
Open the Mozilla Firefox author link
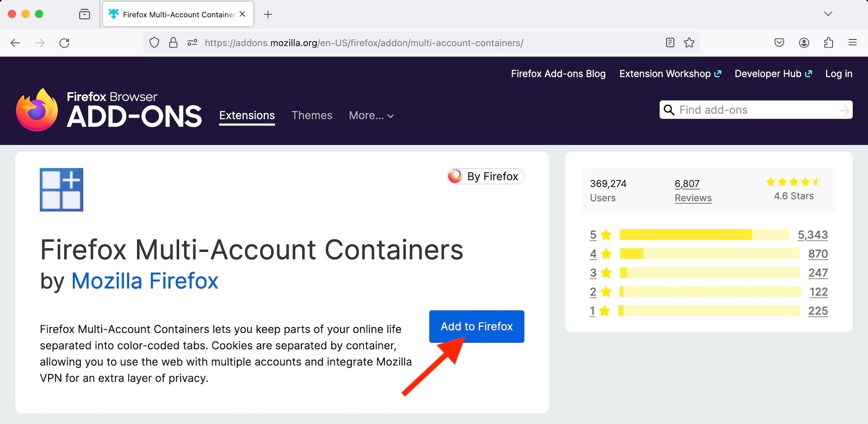pyautogui.click(x=145, y=281)
